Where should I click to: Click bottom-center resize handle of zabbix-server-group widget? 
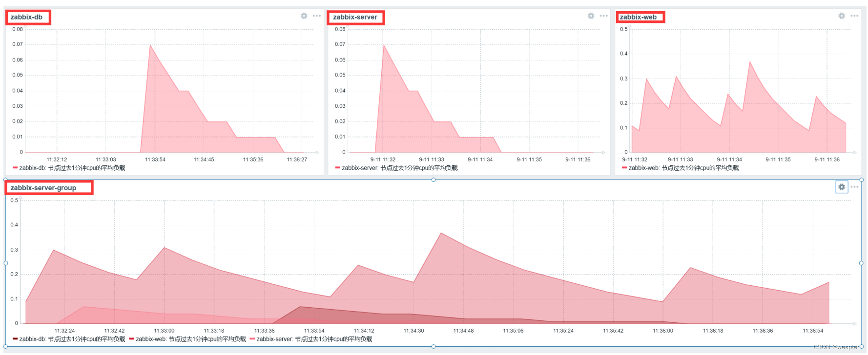[x=434, y=347]
